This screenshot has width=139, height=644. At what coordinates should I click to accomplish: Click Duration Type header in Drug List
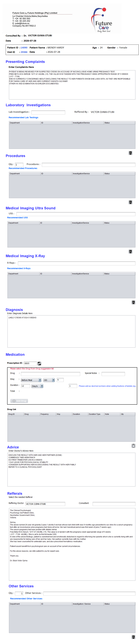(96, 414)
